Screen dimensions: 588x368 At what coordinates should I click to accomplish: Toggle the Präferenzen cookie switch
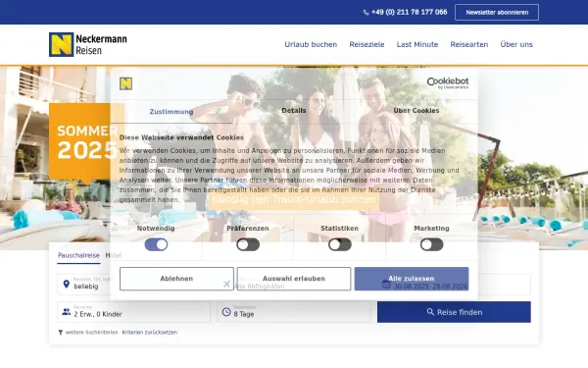coord(248,244)
